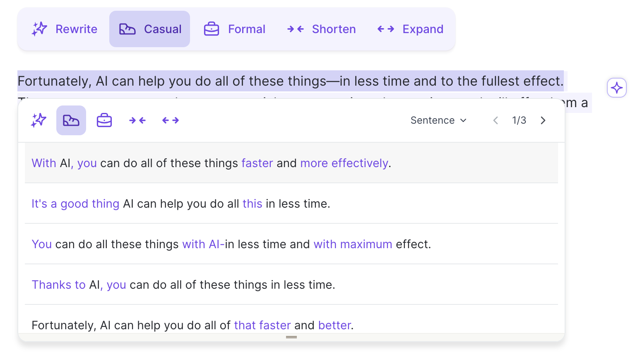Apply the "Thanks to AI" suggestion

[183, 285]
